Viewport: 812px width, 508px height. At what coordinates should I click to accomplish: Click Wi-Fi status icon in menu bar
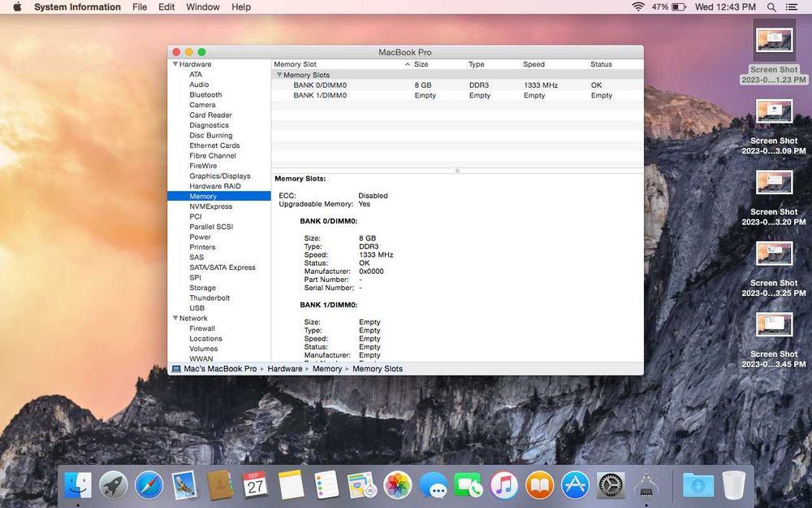[x=638, y=7]
